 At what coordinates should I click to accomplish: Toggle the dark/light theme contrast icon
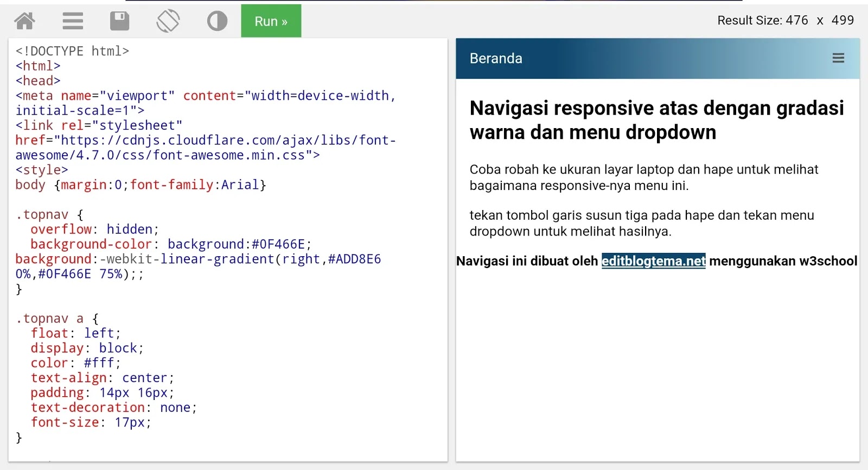click(x=217, y=21)
